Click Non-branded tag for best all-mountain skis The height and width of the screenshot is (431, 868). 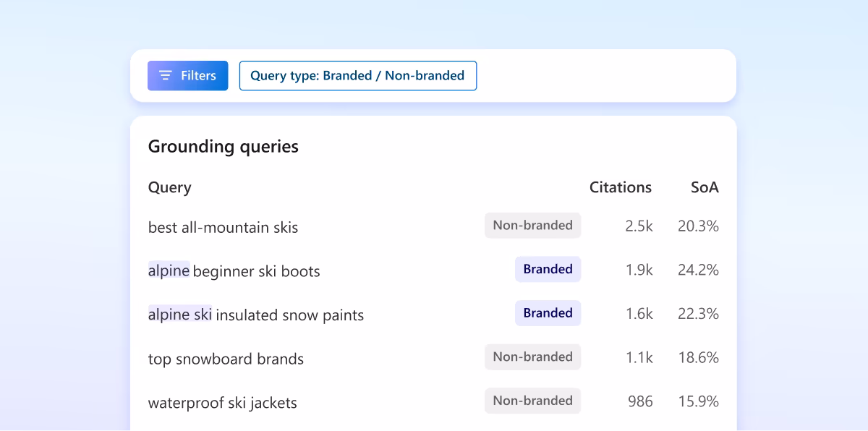(533, 226)
